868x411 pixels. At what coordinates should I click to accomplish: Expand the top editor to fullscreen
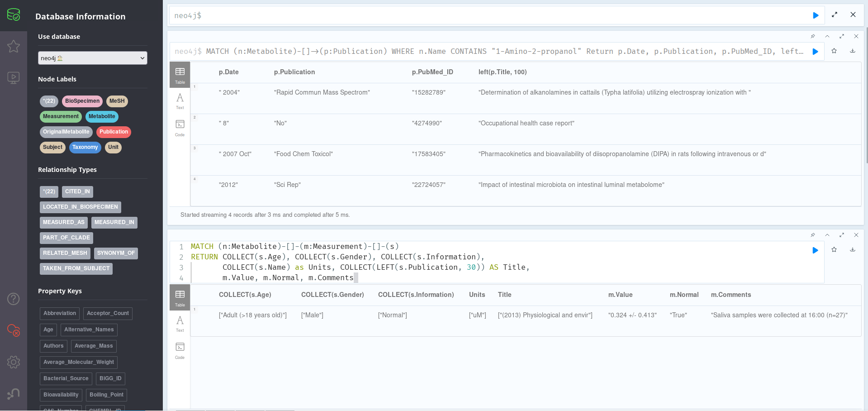(x=835, y=14)
